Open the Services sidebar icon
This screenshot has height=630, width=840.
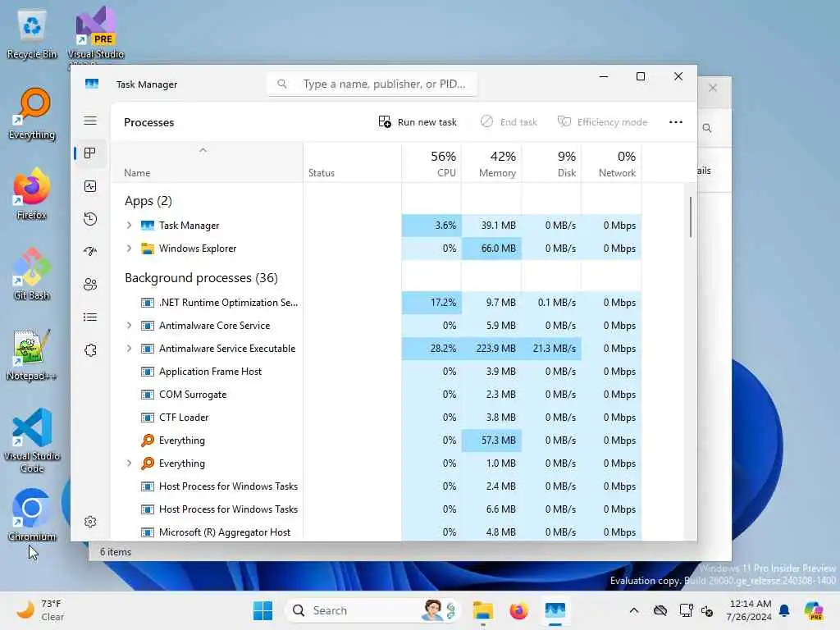[x=90, y=350]
